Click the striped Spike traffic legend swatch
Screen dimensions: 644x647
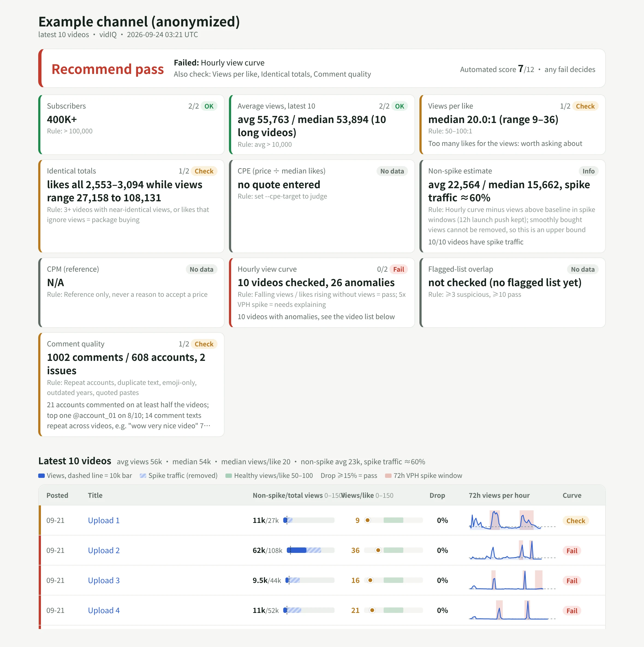[143, 476]
